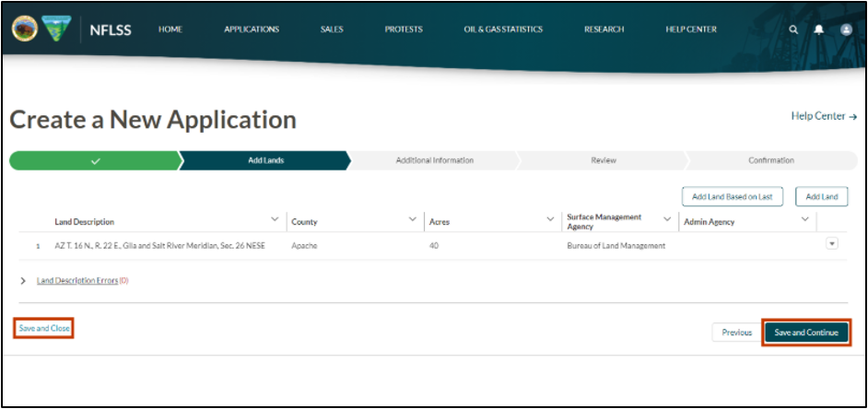This screenshot has height=409, width=868.
Task: Click the Apache county cell
Action: 304,246
